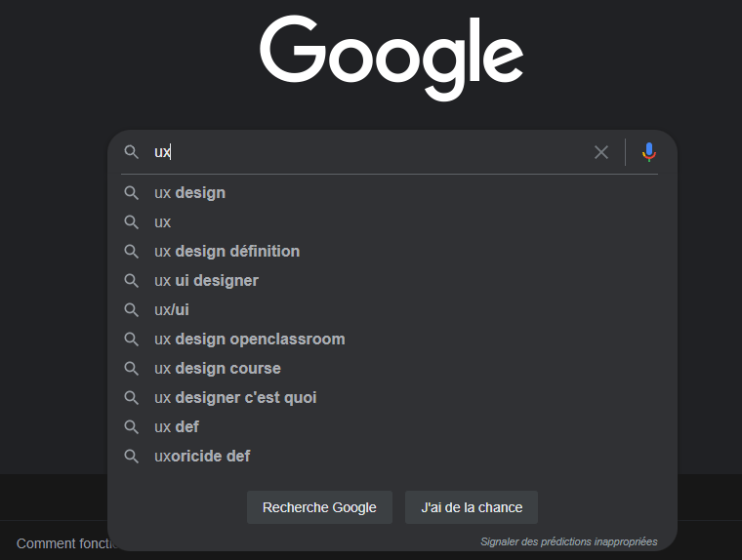Click the Recherche Google button
This screenshot has height=560, width=742.
[x=319, y=507]
